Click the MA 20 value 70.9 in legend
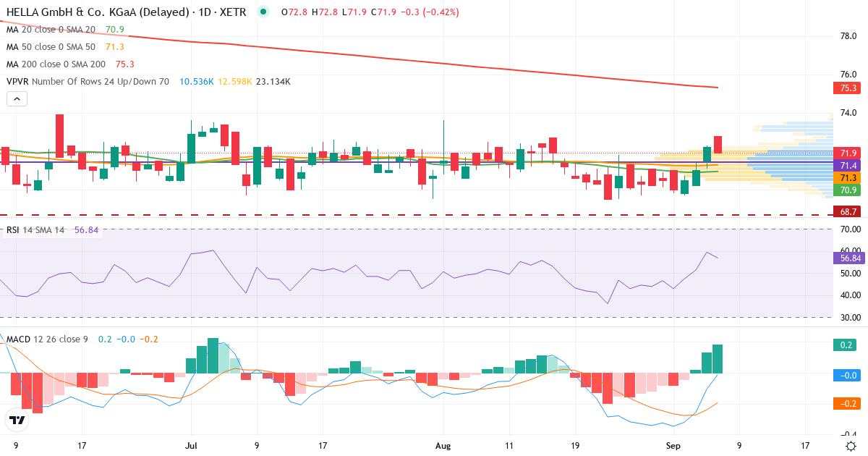 (x=115, y=30)
